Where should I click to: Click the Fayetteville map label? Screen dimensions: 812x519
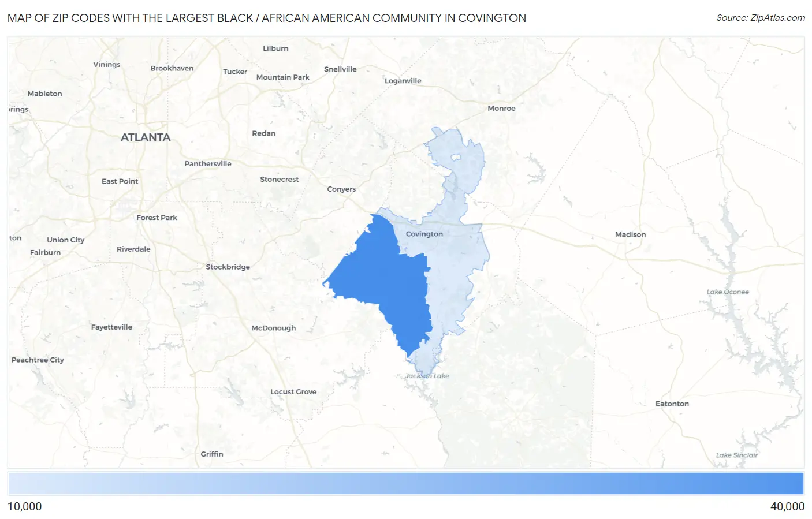pyautogui.click(x=111, y=327)
